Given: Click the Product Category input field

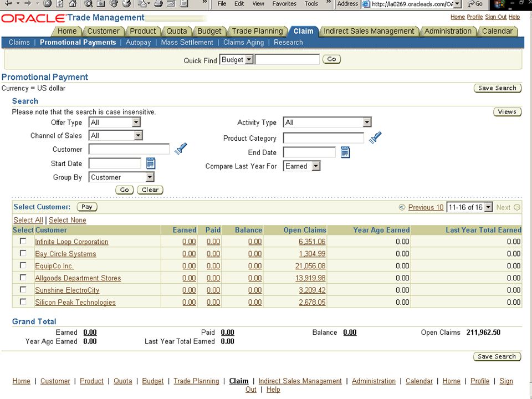Looking at the screenshot, I should [x=323, y=138].
